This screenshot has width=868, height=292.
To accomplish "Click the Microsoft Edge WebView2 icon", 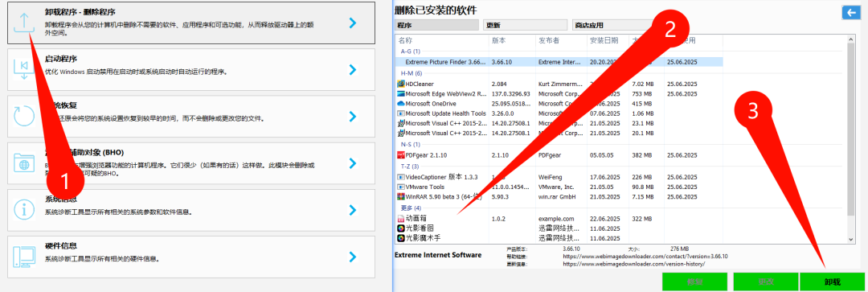I will (x=401, y=93).
